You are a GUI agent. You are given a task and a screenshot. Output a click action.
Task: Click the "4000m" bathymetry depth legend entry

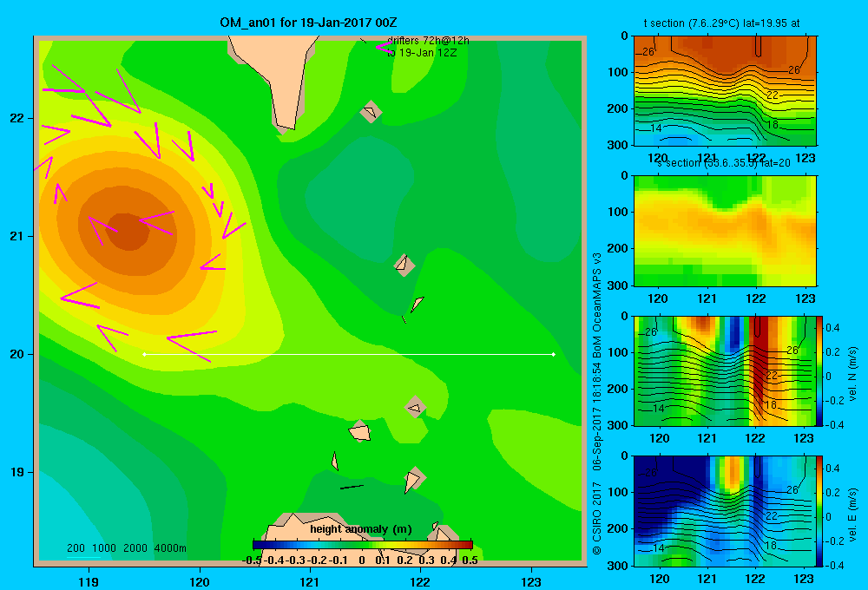pyautogui.click(x=170, y=548)
